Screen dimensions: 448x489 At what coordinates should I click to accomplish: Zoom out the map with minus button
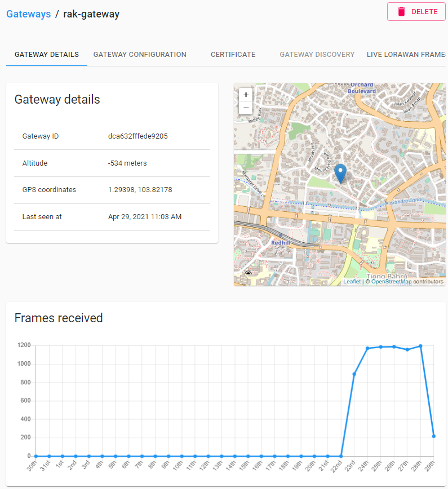[246, 108]
